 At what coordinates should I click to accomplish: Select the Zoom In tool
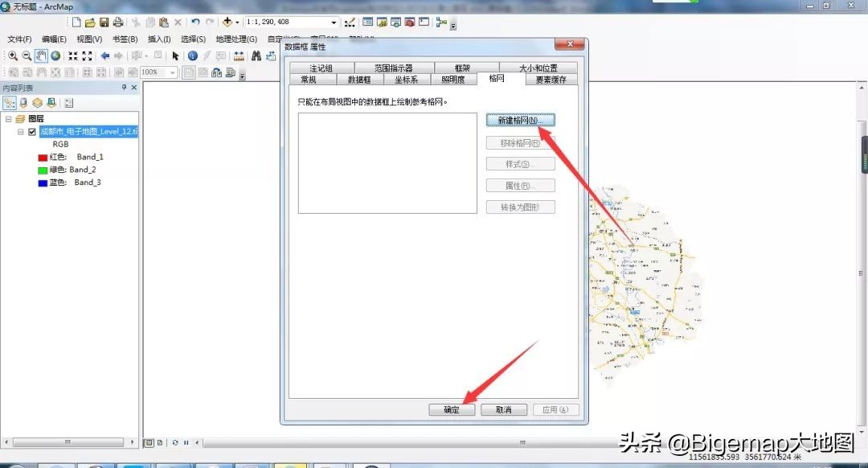pyautogui.click(x=13, y=56)
